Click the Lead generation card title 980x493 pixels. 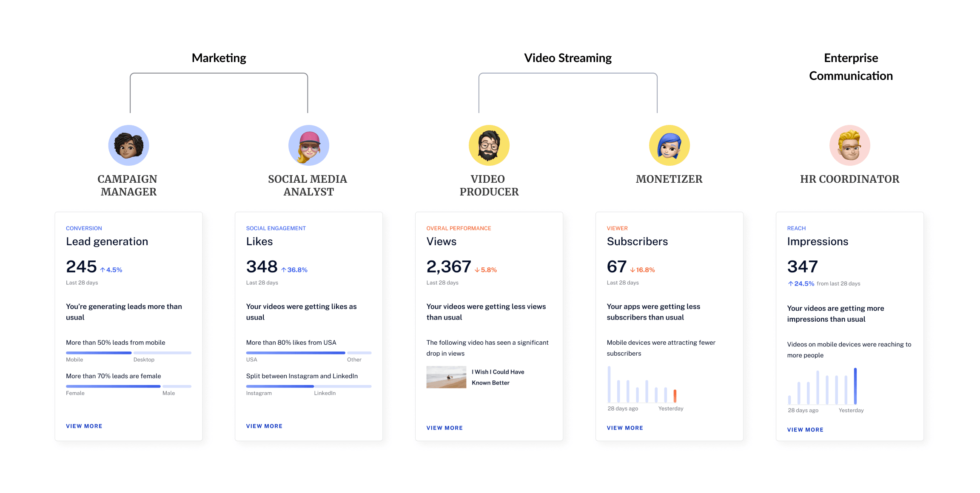(107, 241)
